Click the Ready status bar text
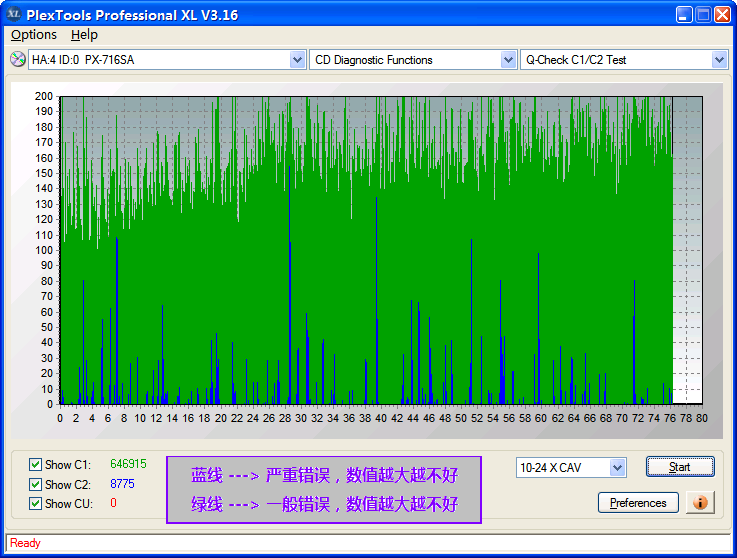The image size is (737, 558). coord(25,543)
